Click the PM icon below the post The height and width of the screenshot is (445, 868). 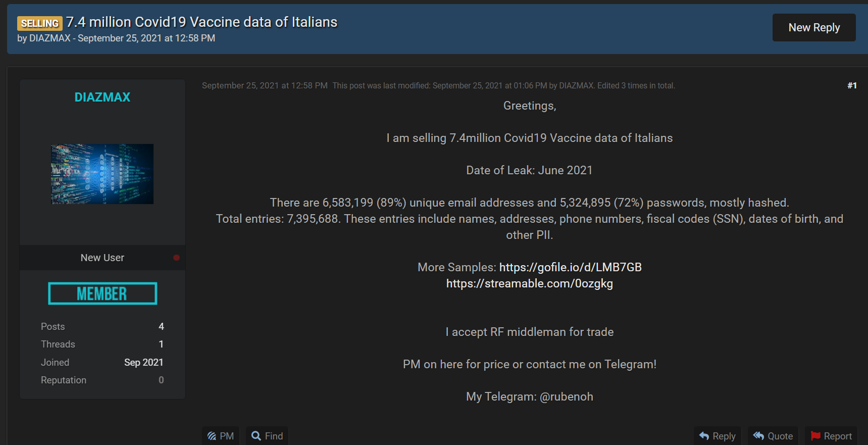click(212, 436)
